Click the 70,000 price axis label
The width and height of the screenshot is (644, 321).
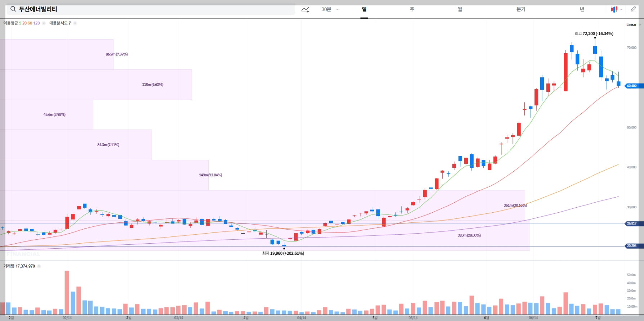pos(632,48)
